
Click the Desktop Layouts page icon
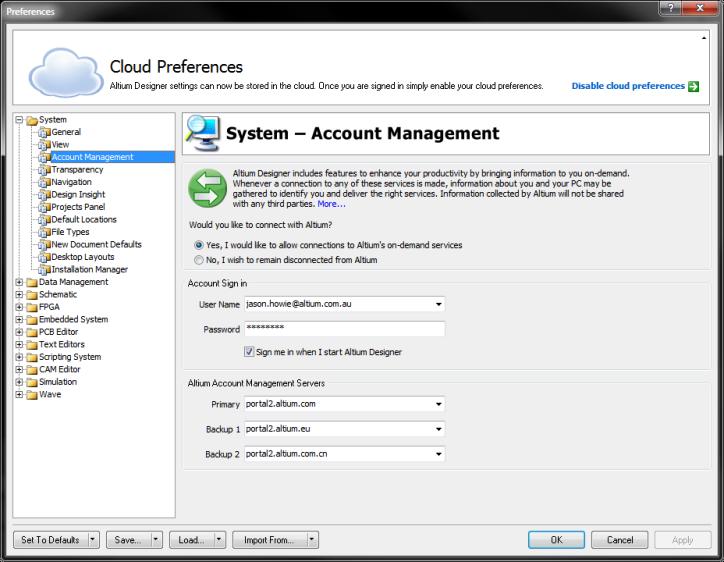click(44, 257)
